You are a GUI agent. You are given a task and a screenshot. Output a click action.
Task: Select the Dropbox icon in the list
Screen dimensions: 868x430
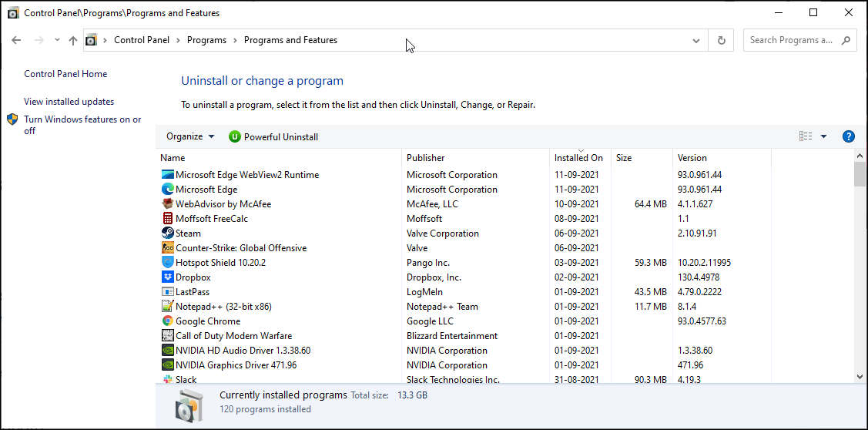[167, 277]
